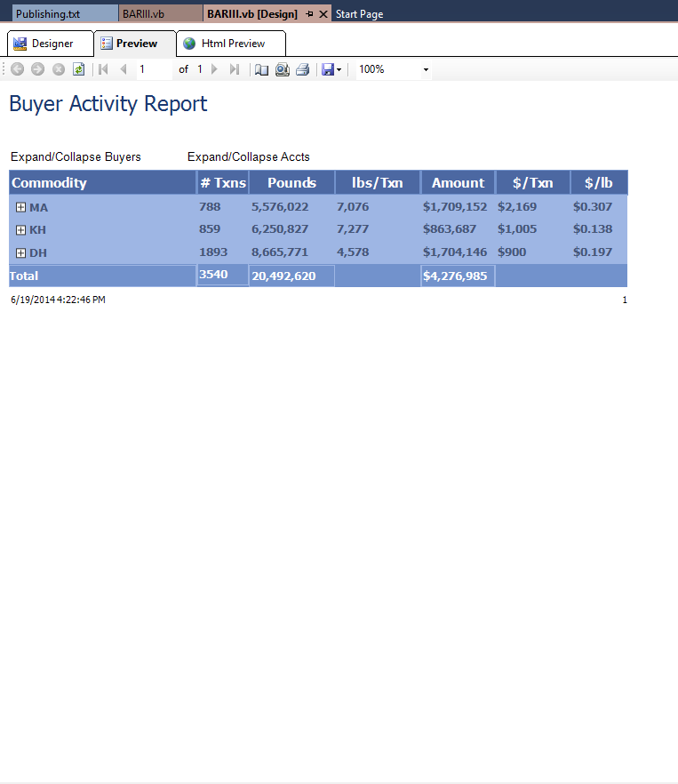Click the $/lb column header
Viewport: 678px width, 784px height.
coord(599,182)
